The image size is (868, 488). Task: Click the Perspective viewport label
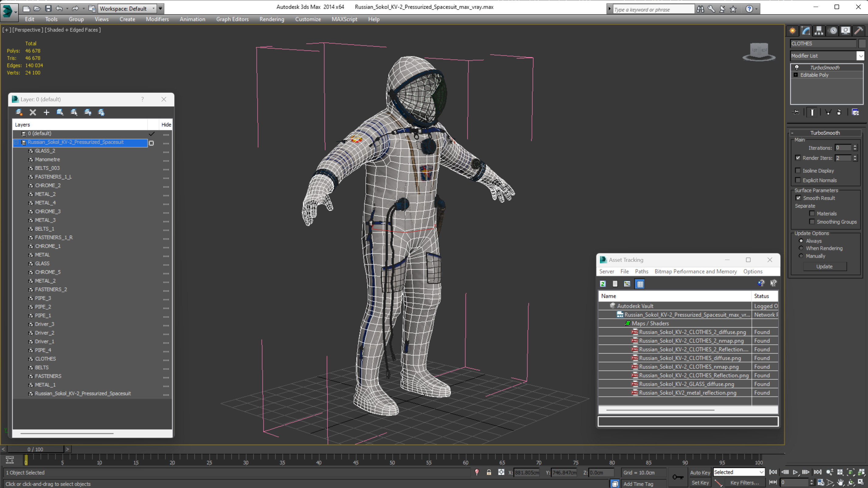pos(28,29)
